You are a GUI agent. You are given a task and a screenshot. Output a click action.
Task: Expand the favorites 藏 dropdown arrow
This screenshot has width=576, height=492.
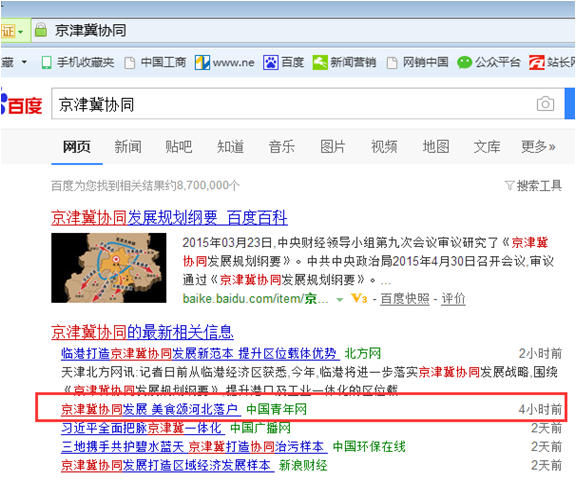24,62
